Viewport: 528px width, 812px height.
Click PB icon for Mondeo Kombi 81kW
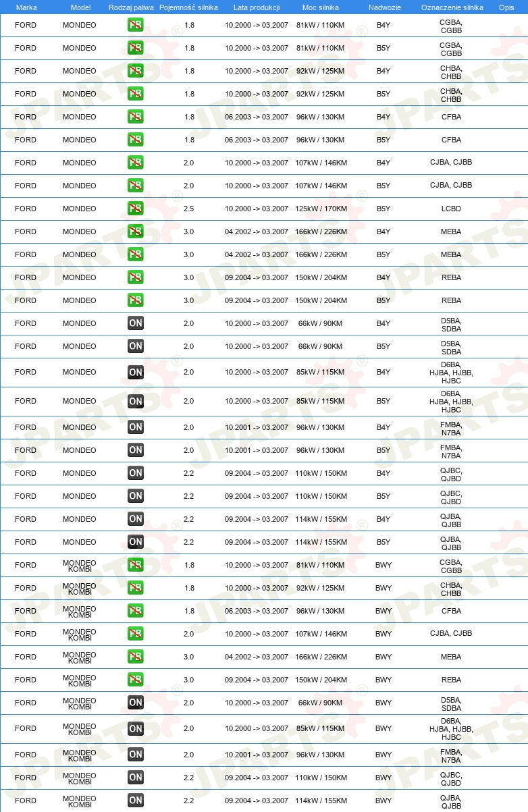click(136, 565)
